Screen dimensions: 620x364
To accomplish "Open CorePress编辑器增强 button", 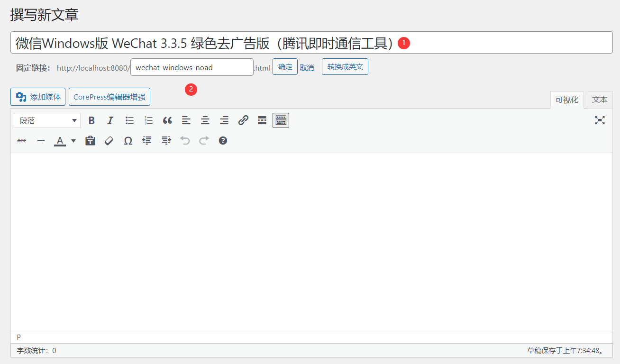I will [x=109, y=97].
